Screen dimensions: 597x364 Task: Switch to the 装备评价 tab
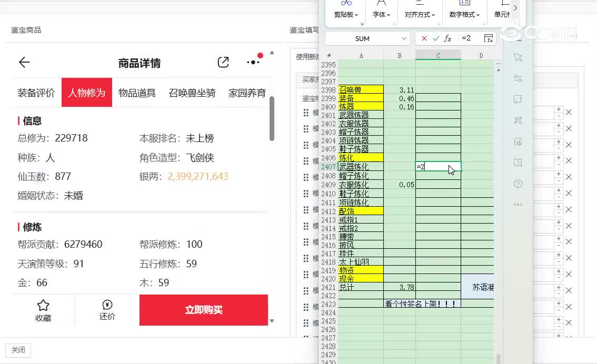pyautogui.click(x=36, y=93)
